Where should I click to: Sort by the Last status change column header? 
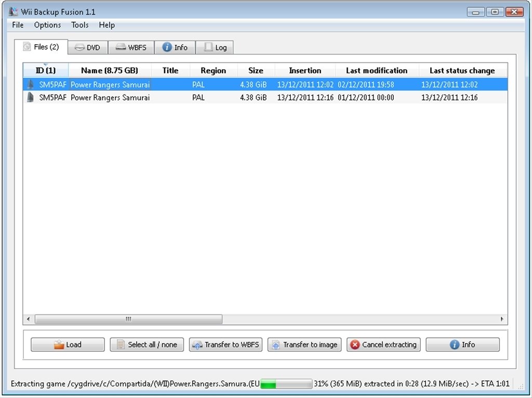(462, 71)
